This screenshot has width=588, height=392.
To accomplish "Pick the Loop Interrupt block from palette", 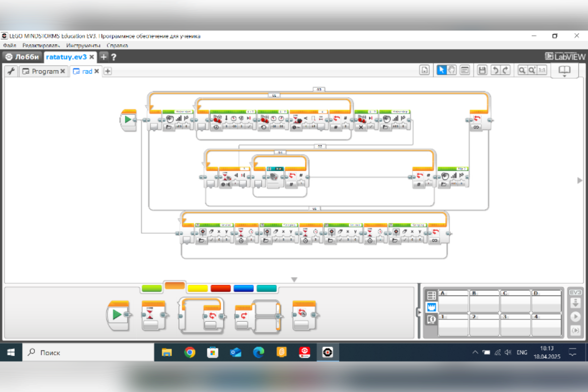I will [304, 315].
